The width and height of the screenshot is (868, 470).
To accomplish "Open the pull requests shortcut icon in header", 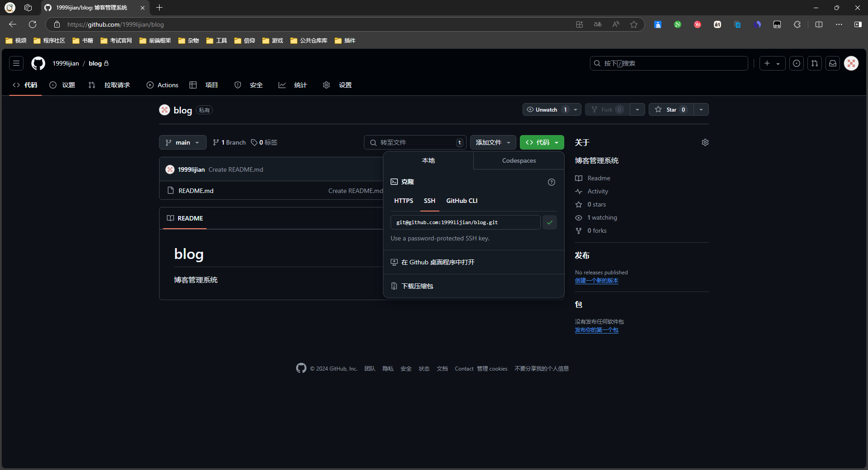I will (x=815, y=63).
